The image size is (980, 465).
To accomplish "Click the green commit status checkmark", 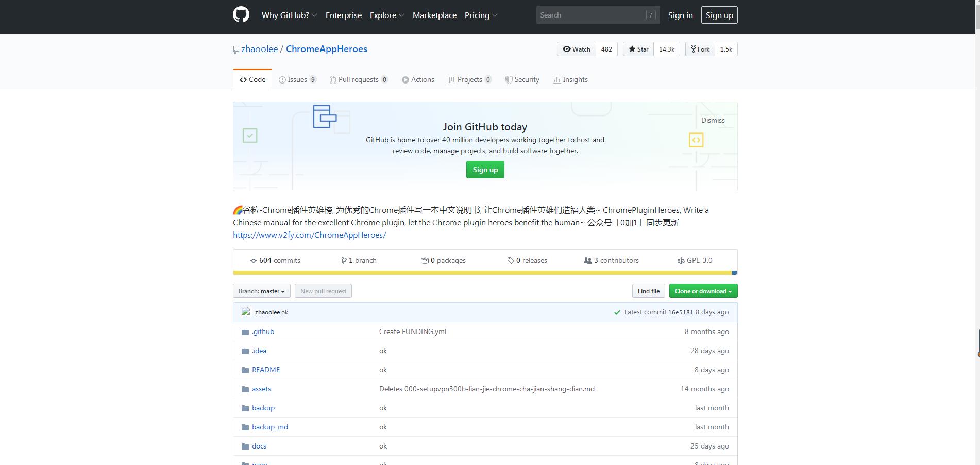I will [617, 312].
